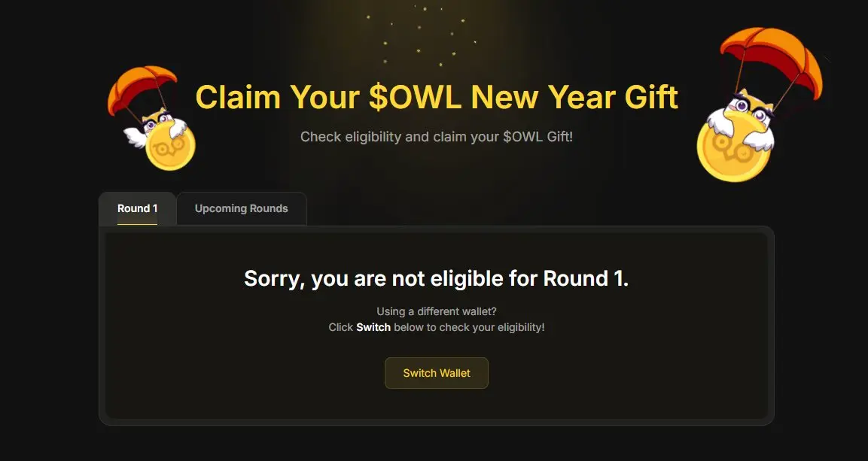The width and height of the screenshot is (868, 461).
Task: Click the bold 'Switch' word in instructions
Action: pyautogui.click(x=373, y=328)
